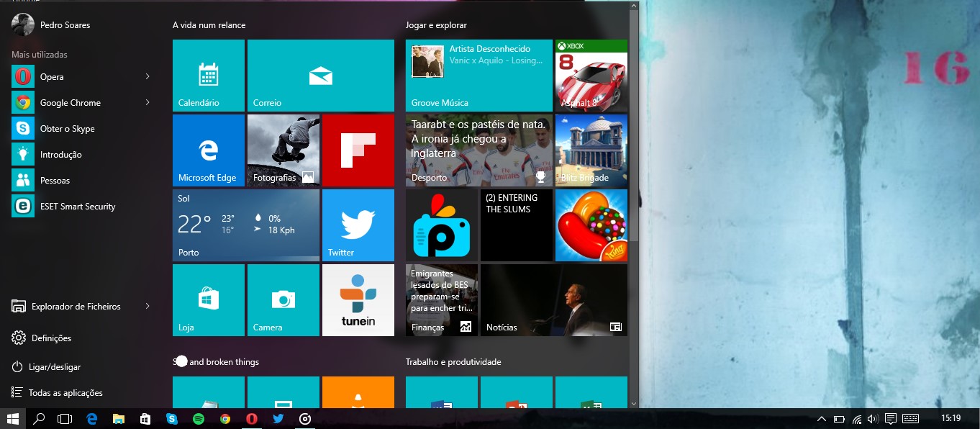Show hidden system tray icons
Viewport: 980px width, 429px height.
[822, 418]
